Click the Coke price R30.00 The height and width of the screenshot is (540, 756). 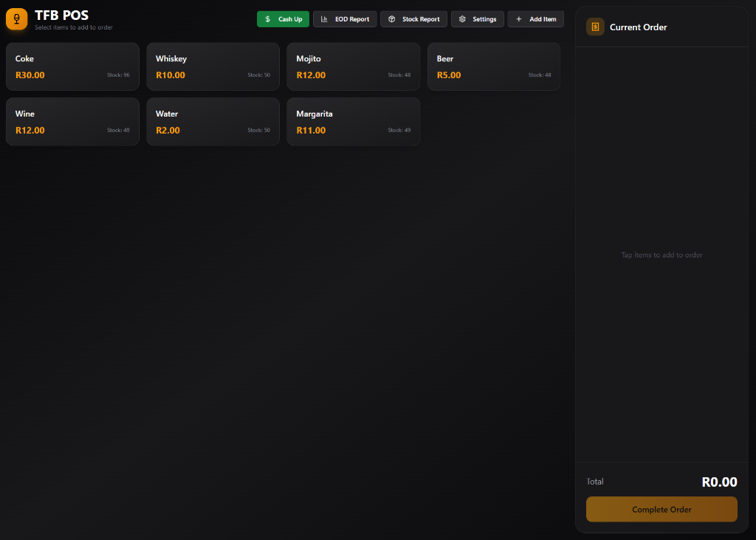[x=30, y=75]
